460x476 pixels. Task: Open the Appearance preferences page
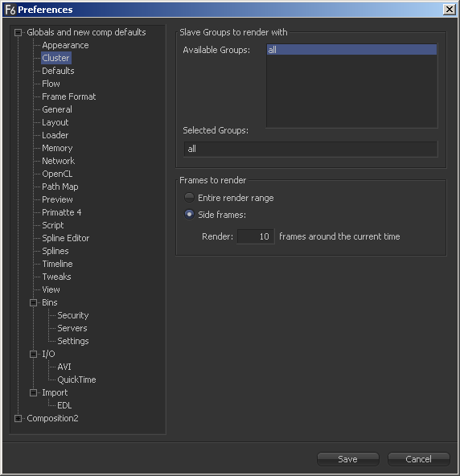pos(65,45)
